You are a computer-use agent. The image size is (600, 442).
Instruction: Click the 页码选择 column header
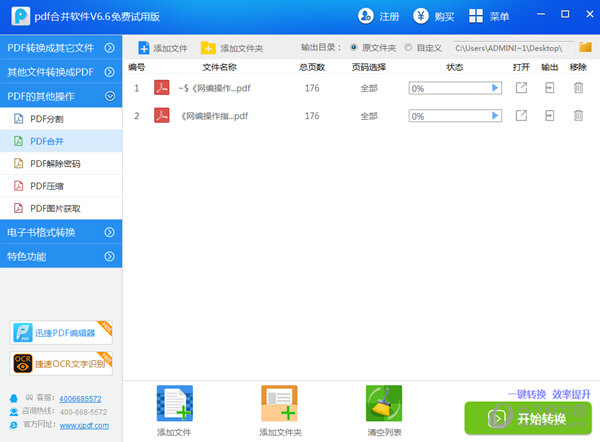pyautogui.click(x=369, y=67)
